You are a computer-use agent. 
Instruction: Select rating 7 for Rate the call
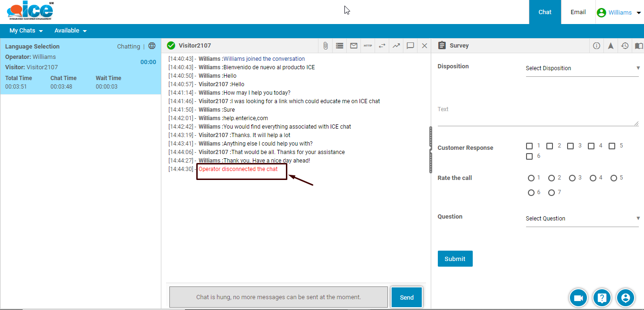pos(552,193)
